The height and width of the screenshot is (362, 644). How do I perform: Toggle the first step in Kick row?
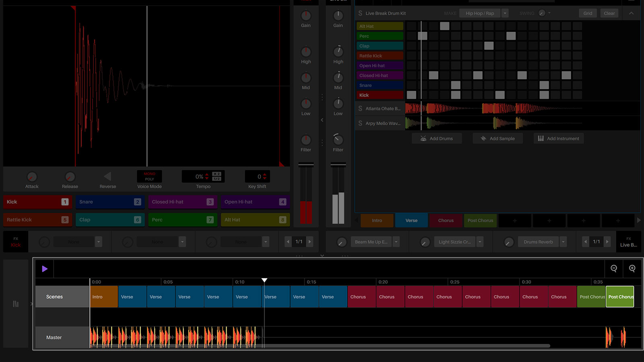tap(411, 95)
